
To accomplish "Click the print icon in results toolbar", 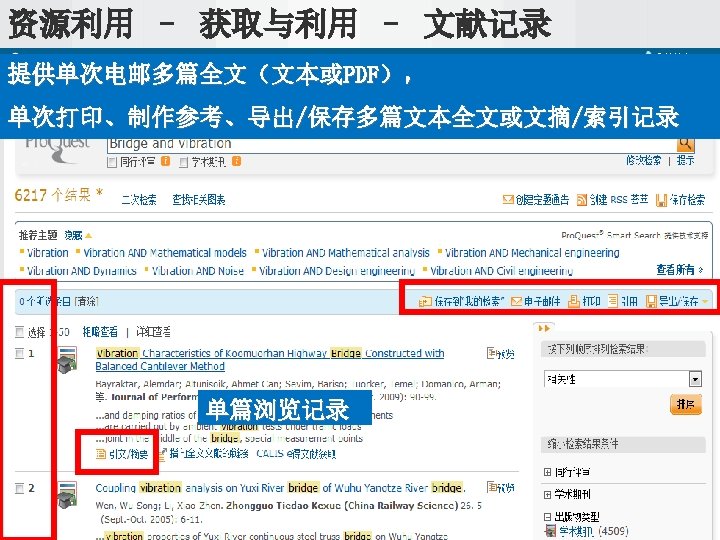I will point(574,302).
